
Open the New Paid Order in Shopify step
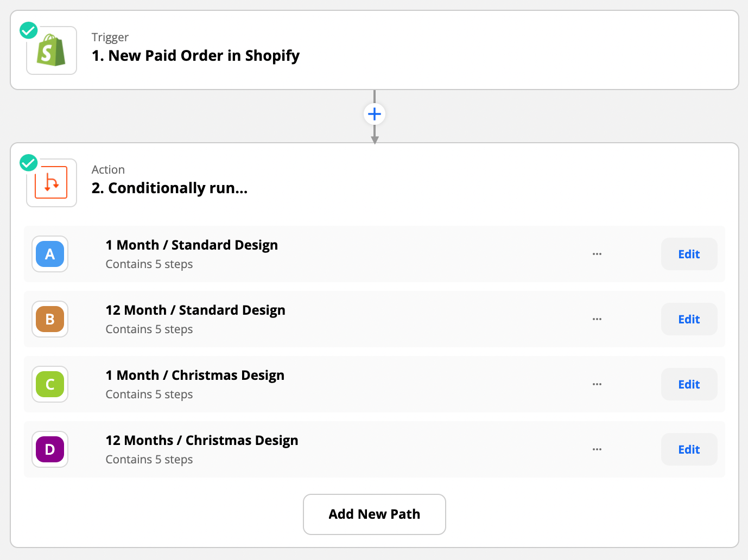[x=195, y=55]
